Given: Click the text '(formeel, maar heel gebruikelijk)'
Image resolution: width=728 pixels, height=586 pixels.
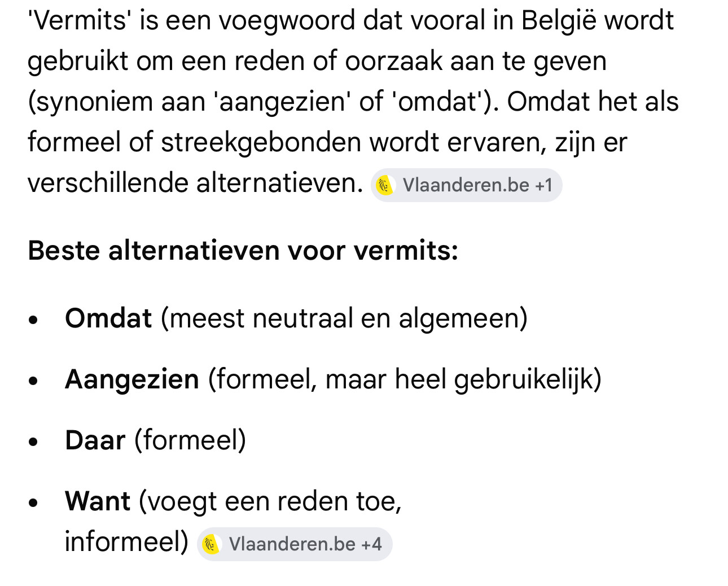Looking at the screenshot, I should (x=405, y=379).
